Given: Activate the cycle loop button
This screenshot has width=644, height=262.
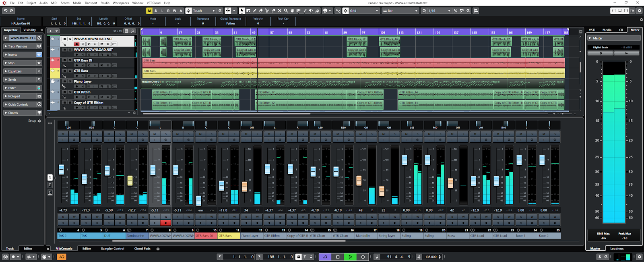Looking at the screenshot, I should (x=325, y=257).
